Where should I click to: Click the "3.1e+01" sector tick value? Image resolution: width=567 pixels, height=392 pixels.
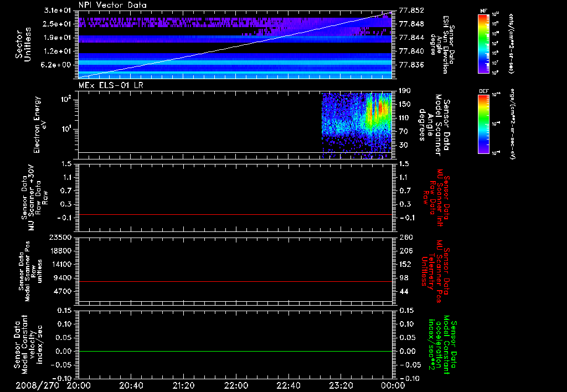click(58, 11)
